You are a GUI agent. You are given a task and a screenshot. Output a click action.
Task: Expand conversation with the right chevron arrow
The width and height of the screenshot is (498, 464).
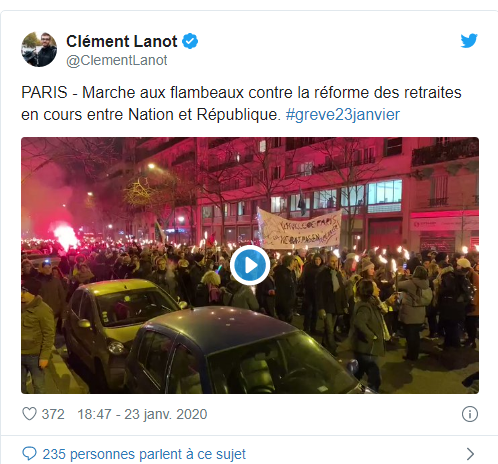click(470, 454)
